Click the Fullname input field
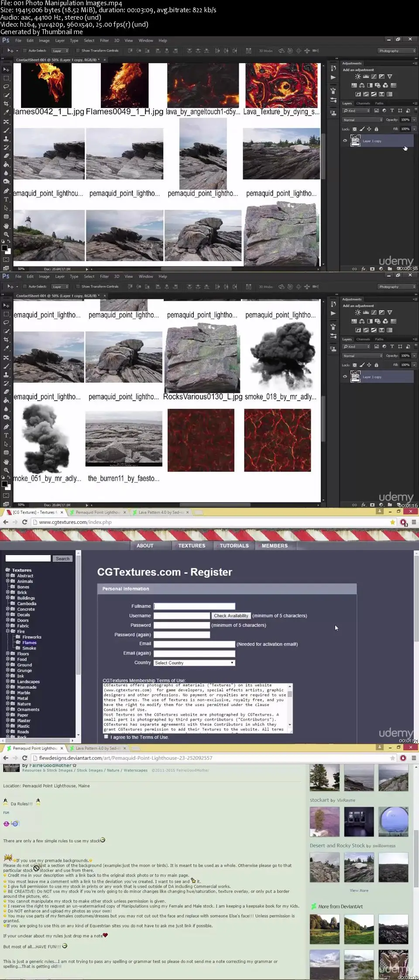This screenshot has width=419, height=980. [194, 606]
